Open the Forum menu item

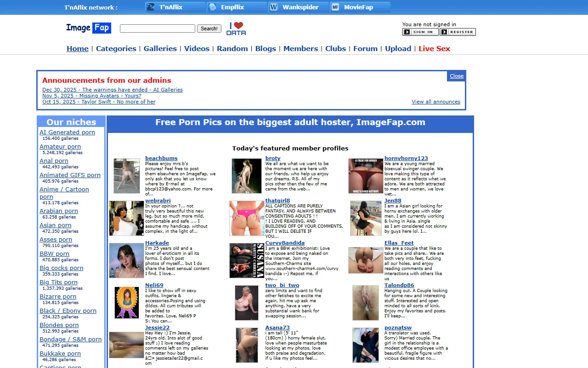click(x=365, y=48)
